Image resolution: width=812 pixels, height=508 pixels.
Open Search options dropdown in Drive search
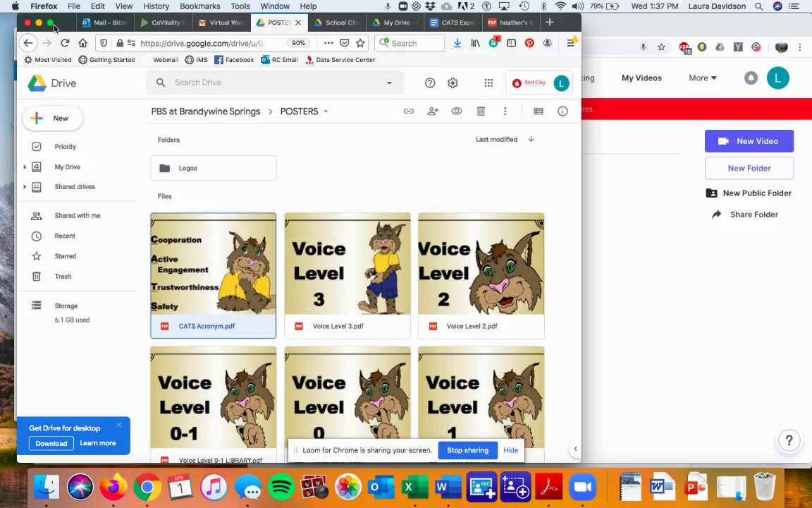point(389,83)
